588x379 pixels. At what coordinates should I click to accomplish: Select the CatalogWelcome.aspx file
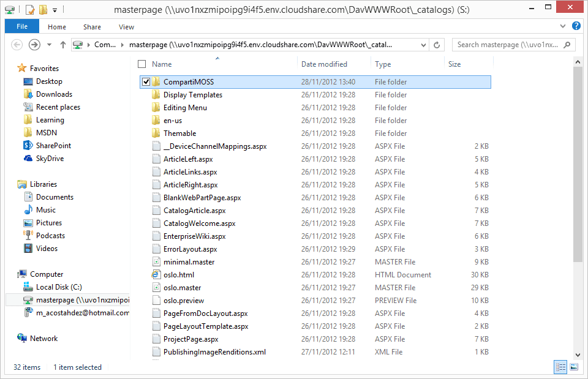(x=200, y=223)
